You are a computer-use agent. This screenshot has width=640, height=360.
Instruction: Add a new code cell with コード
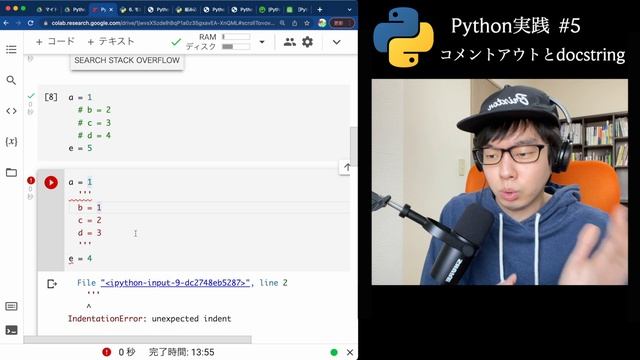[x=55, y=42]
